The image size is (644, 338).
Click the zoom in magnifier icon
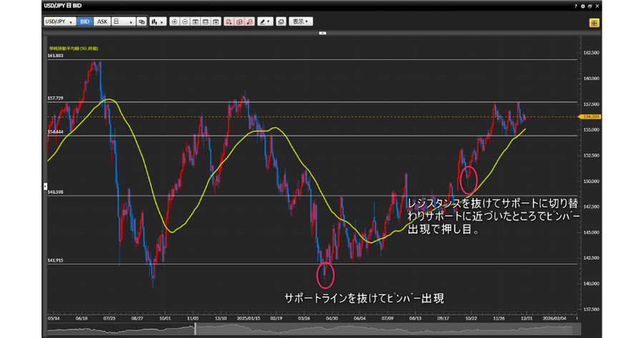(x=175, y=22)
